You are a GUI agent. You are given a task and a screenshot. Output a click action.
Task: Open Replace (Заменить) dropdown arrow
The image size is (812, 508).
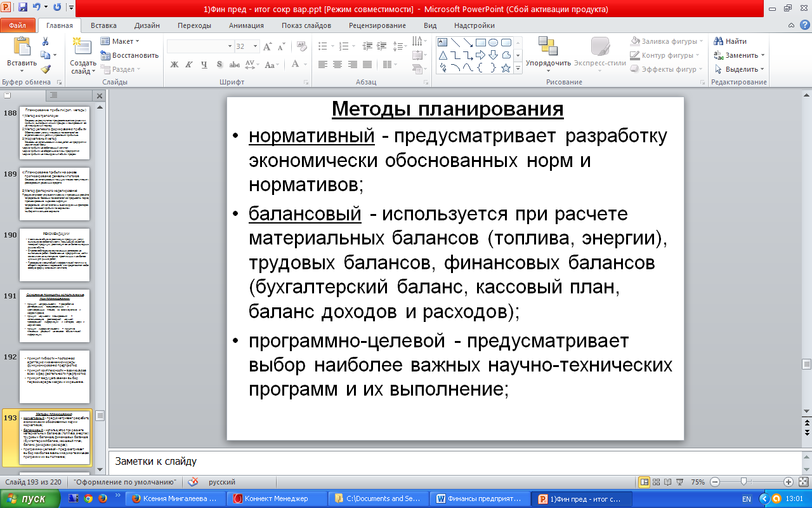tap(763, 55)
